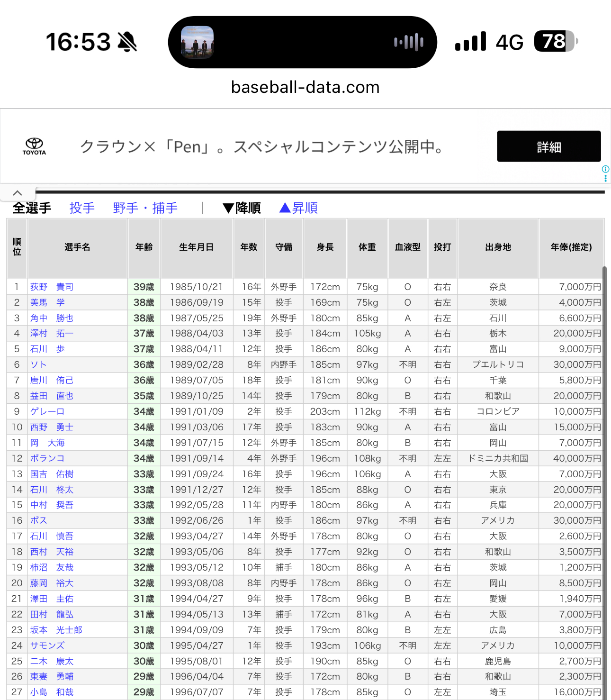Sort by ▼降順 descending order

tap(242, 208)
